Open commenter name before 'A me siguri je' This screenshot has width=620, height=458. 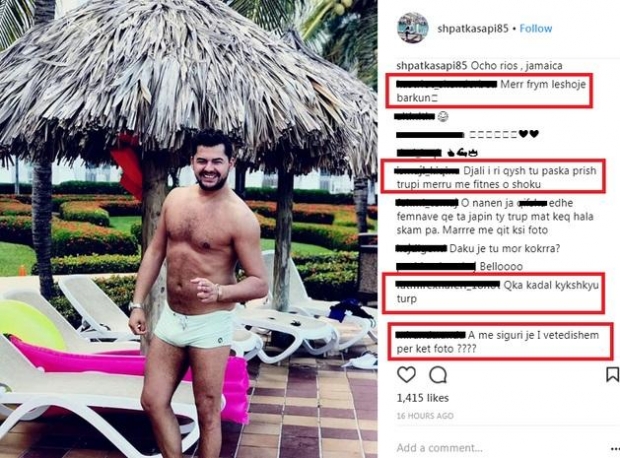click(431, 335)
